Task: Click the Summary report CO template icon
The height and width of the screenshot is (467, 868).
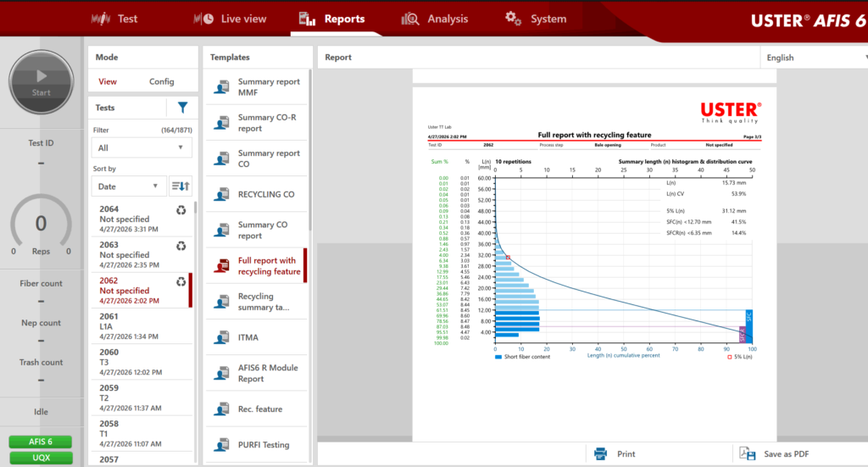Action: 222,158
